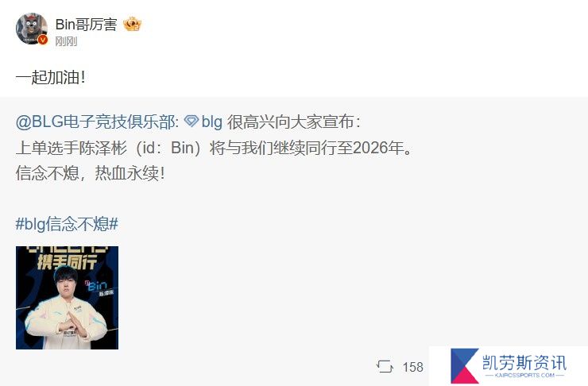Open the blg super-topic link
The image size is (588, 386).
[212, 122]
